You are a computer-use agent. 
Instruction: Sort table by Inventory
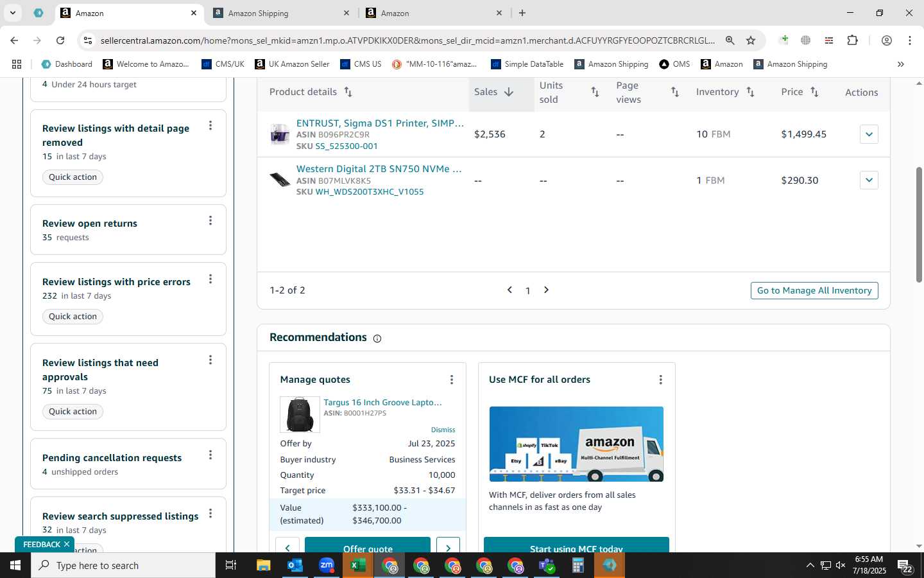[x=750, y=92]
